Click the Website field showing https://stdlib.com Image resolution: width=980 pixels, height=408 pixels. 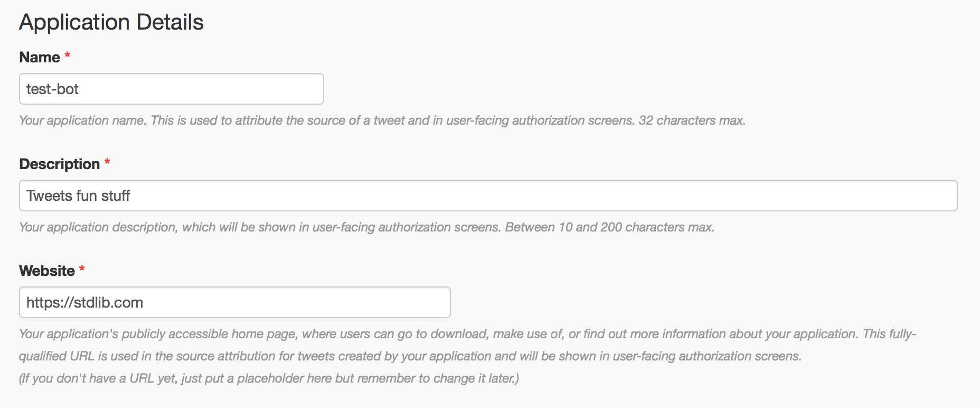pos(235,302)
